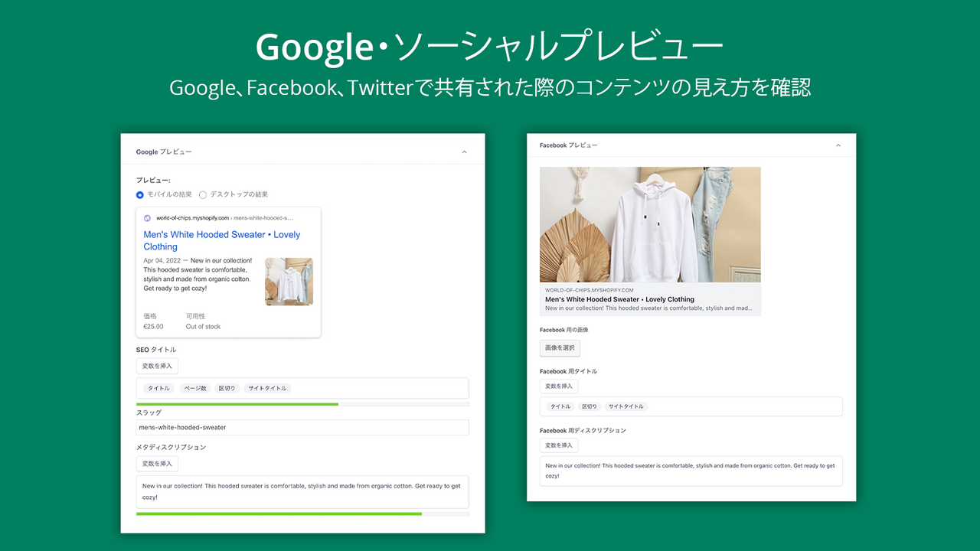Click the Facebook preview card title text
Viewport: 980px width, 551px height.
620,299
